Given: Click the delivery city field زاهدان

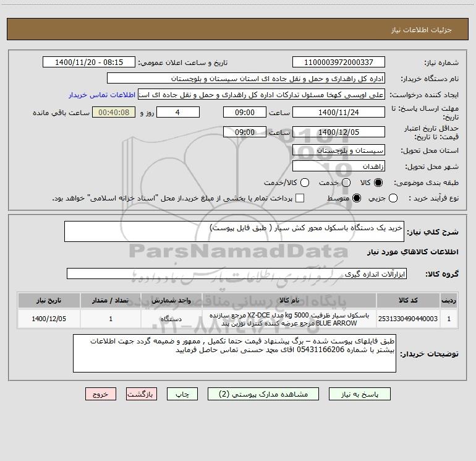Looking at the screenshot, I should 339,166.
